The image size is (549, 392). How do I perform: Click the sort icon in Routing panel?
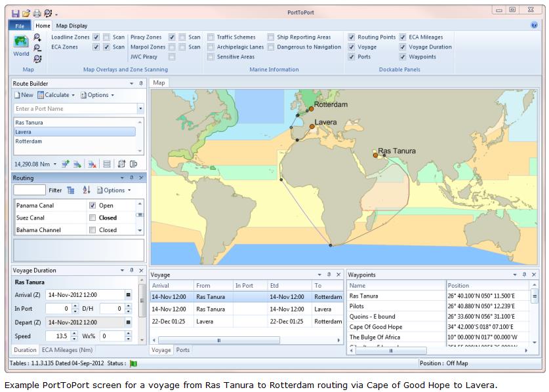tap(87, 190)
